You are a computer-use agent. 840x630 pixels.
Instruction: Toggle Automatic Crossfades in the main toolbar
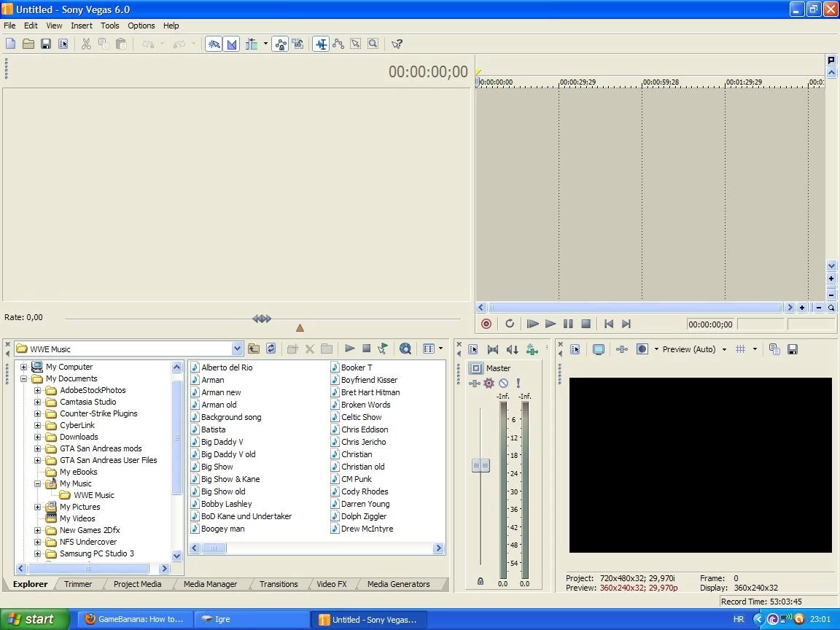tap(231, 44)
